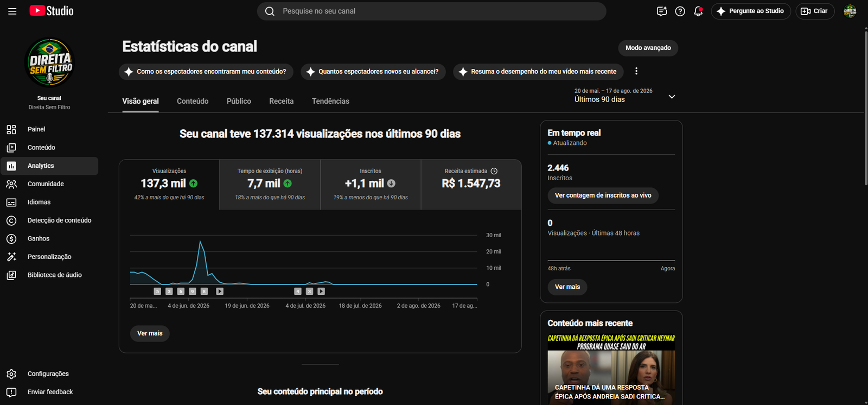868x405 pixels.
Task: Click Resuma o desempenho do vídeo chip
Action: click(538, 72)
